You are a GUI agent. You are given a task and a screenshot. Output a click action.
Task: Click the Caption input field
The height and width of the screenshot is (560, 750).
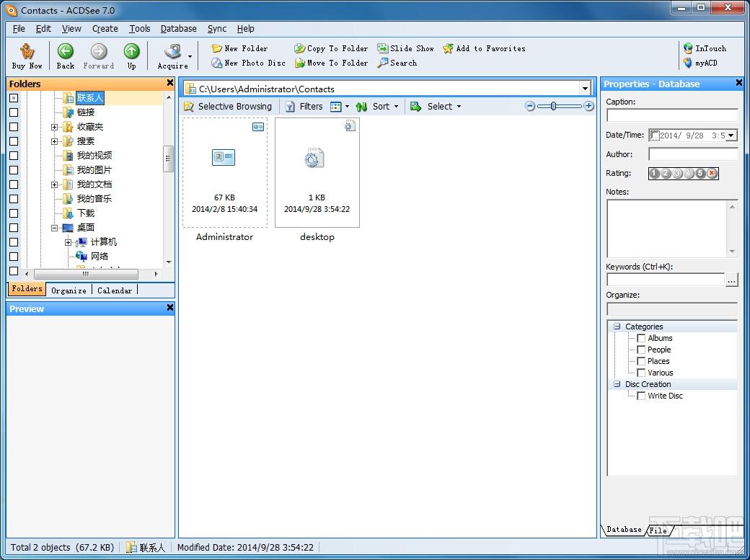672,115
